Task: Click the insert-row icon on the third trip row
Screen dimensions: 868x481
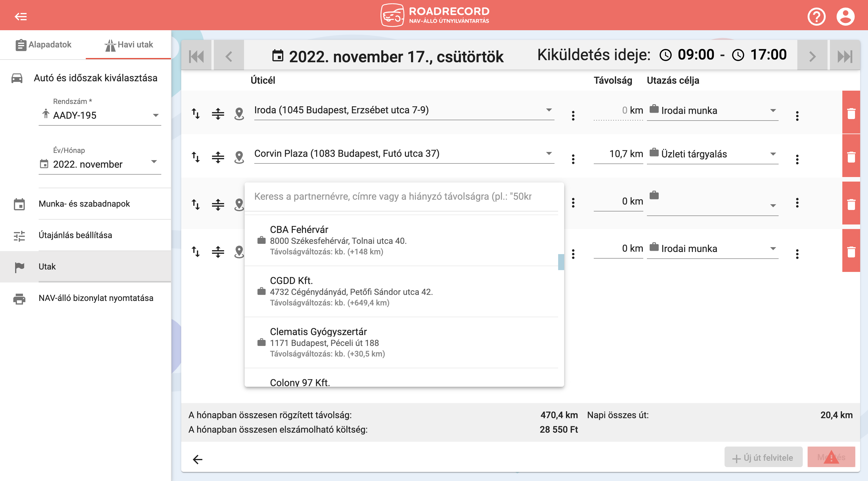Action: pyautogui.click(x=218, y=205)
